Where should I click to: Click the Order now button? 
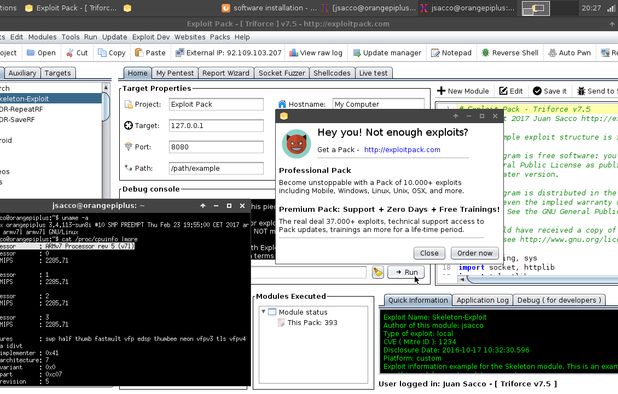[475, 253]
